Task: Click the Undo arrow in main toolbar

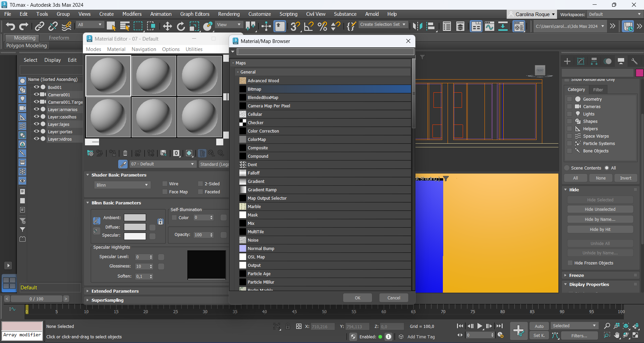Action: click(x=10, y=26)
